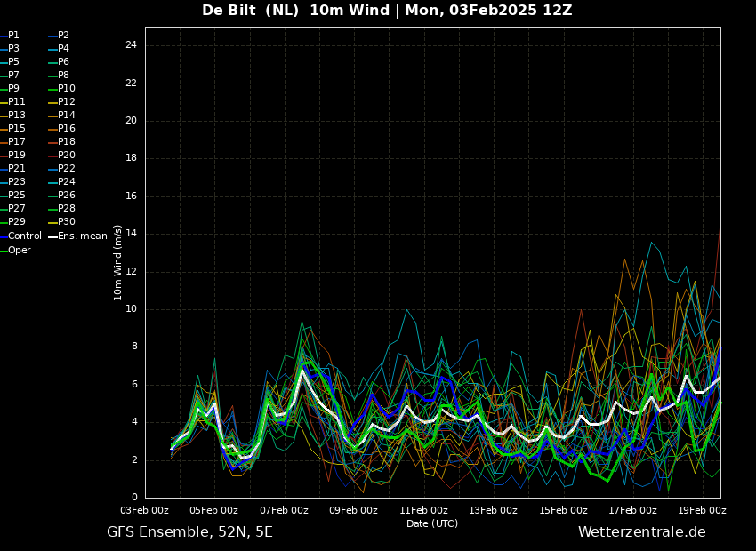Click the white Ens. mean line swatch
Image resolution: width=756 pixels, height=551 pixels.
point(52,236)
